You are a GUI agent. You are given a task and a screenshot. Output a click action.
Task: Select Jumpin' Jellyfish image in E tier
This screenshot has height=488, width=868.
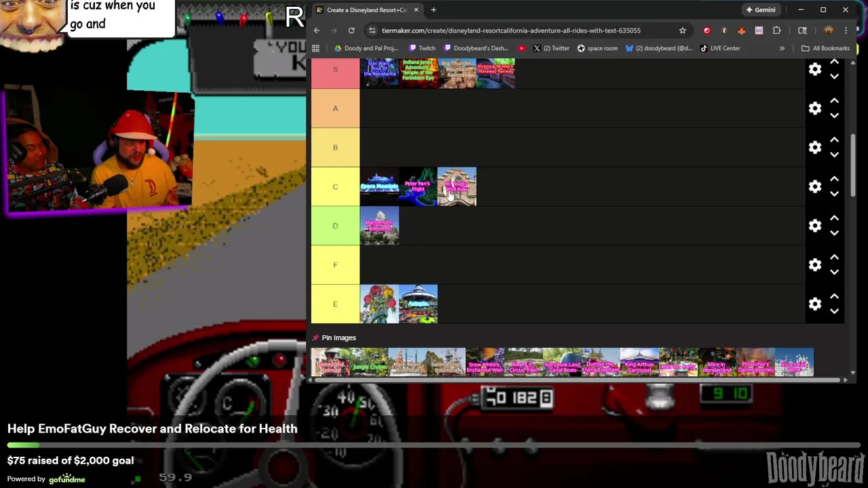click(x=379, y=304)
